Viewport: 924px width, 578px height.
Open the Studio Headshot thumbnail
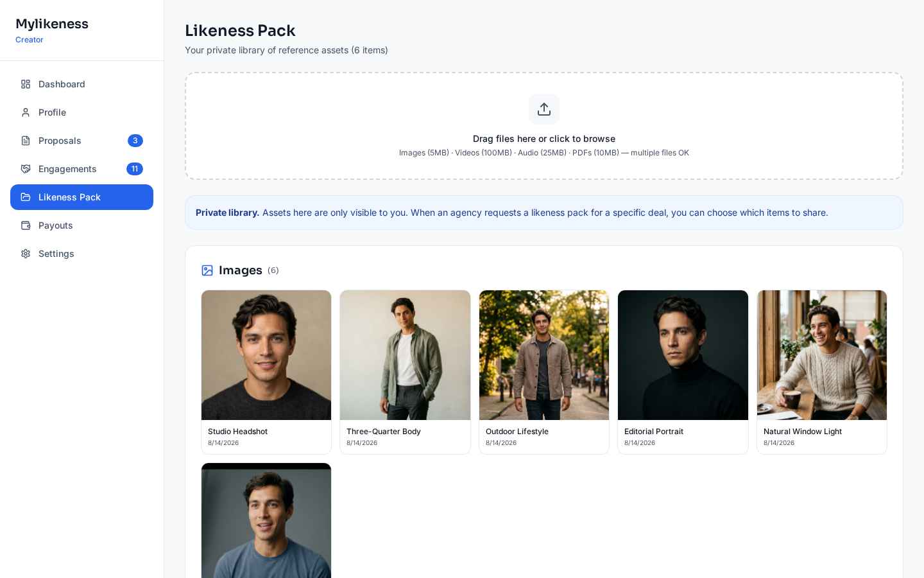click(x=266, y=355)
